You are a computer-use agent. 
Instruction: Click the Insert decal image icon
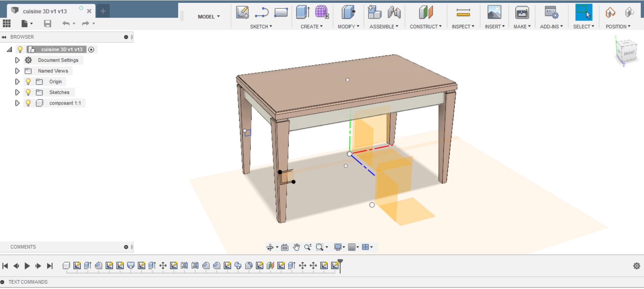tap(494, 13)
